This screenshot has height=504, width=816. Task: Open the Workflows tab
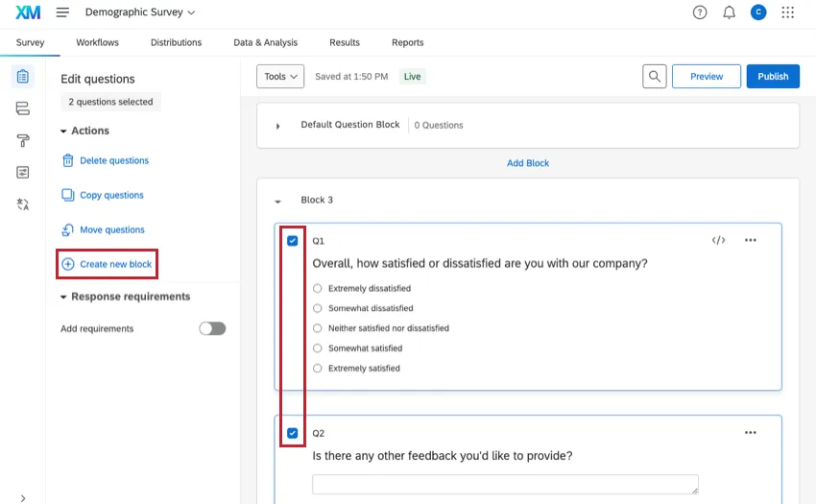coord(97,42)
